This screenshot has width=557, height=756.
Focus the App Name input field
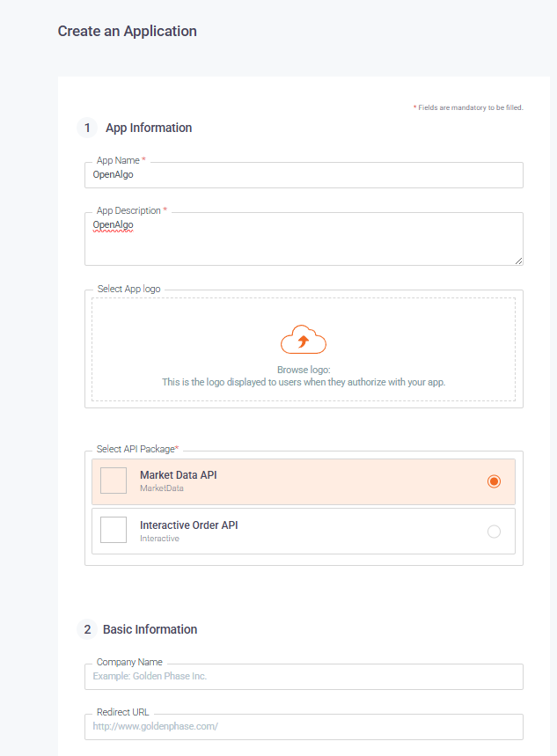coord(304,175)
